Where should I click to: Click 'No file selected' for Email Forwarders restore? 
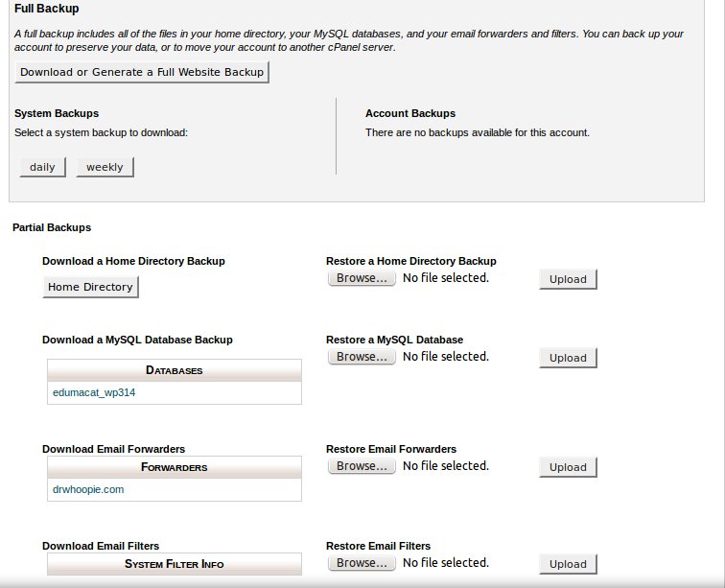(445, 466)
